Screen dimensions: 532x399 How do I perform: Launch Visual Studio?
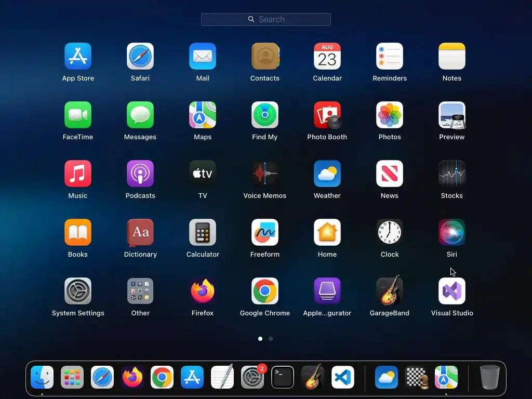(452, 291)
